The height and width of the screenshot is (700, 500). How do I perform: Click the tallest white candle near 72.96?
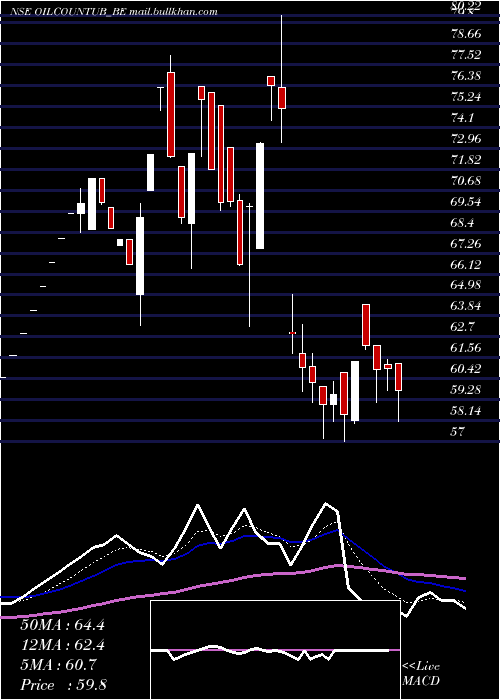click(x=260, y=196)
